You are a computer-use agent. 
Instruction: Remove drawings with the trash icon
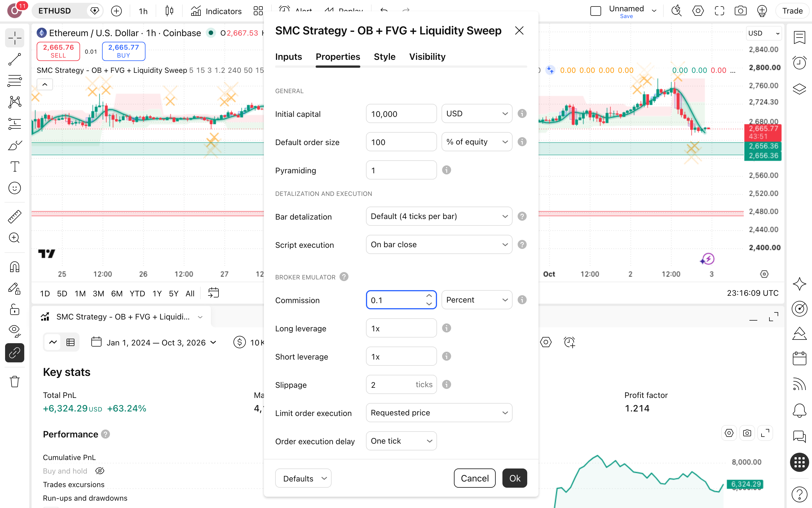point(15,381)
